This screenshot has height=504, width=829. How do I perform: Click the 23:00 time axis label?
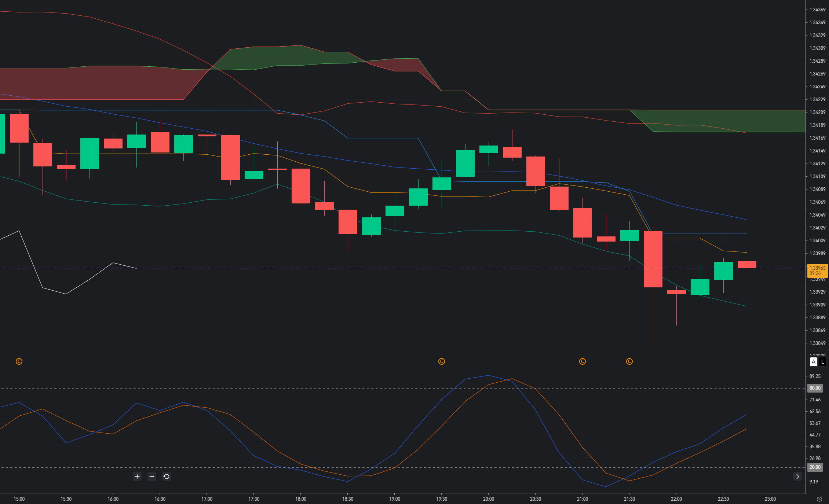[x=770, y=499]
